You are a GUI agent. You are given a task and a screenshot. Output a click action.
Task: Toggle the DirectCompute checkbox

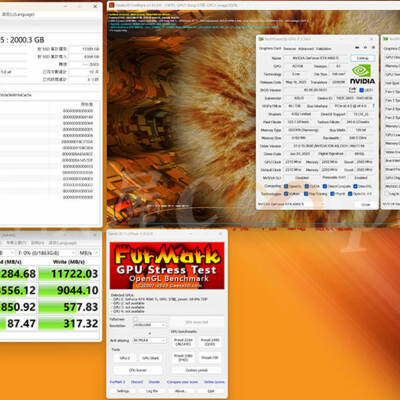point(325,186)
